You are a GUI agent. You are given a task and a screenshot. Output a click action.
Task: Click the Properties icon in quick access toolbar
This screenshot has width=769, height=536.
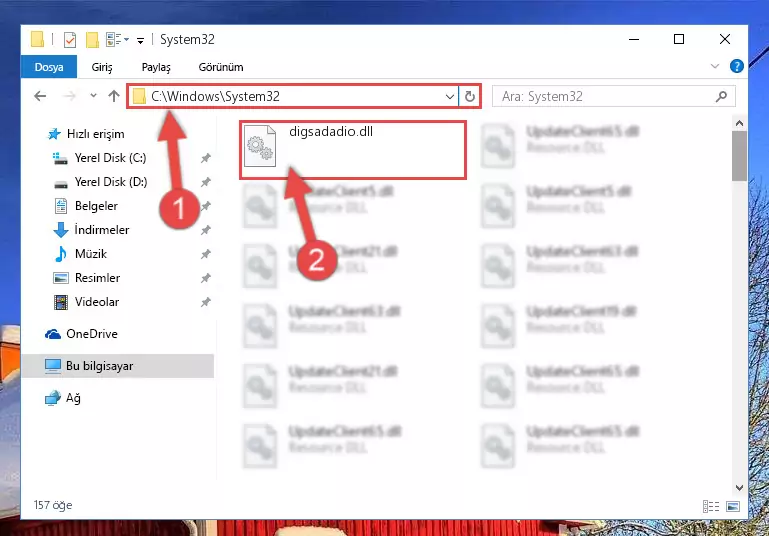[x=70, y=40]
